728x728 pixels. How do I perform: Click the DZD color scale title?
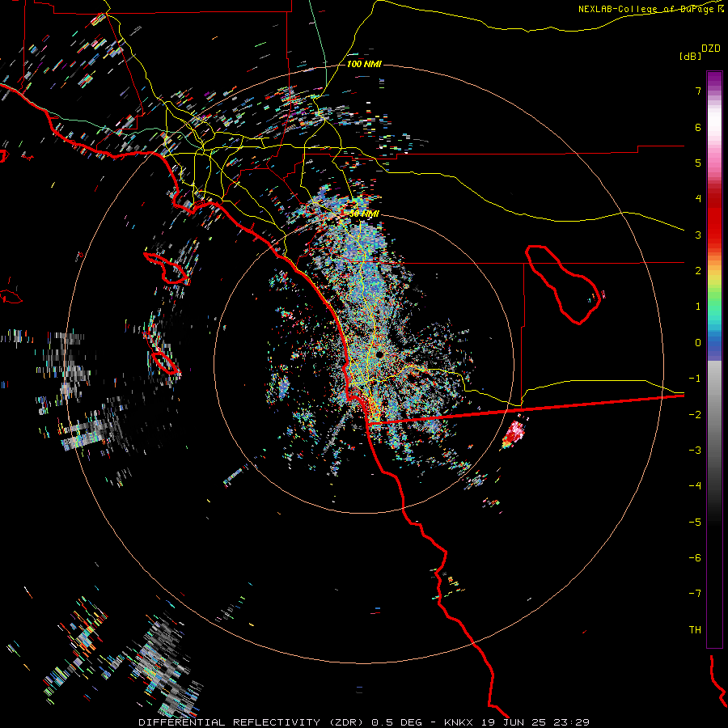point(710,49)
